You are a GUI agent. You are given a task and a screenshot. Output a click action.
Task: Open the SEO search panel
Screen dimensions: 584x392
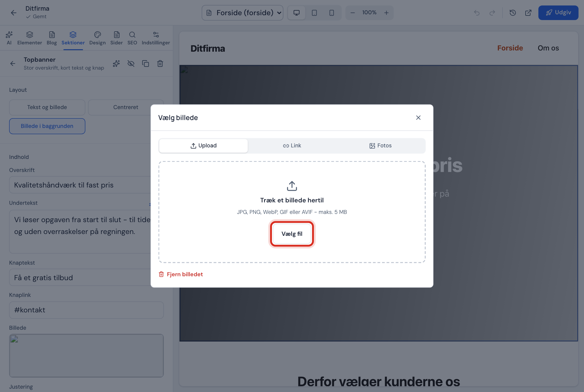[132, 38]
